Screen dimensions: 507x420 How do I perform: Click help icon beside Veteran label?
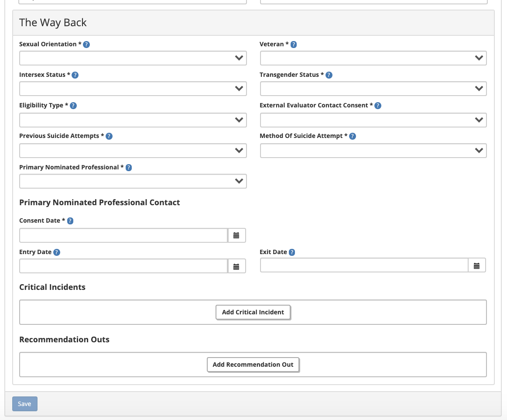click(x=294, y=45)
